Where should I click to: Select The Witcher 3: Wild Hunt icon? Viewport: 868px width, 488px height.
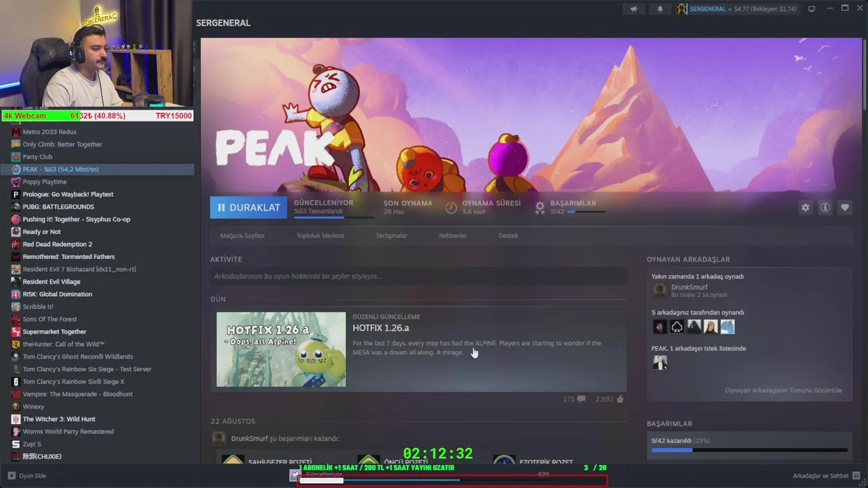(x=16, y=419)
